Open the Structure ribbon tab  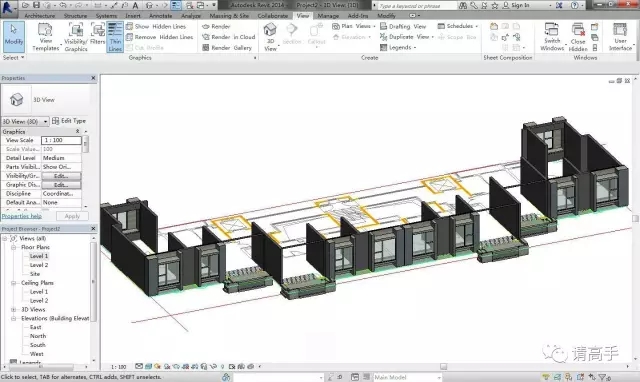pyautogui.click(x=76, y=16)
